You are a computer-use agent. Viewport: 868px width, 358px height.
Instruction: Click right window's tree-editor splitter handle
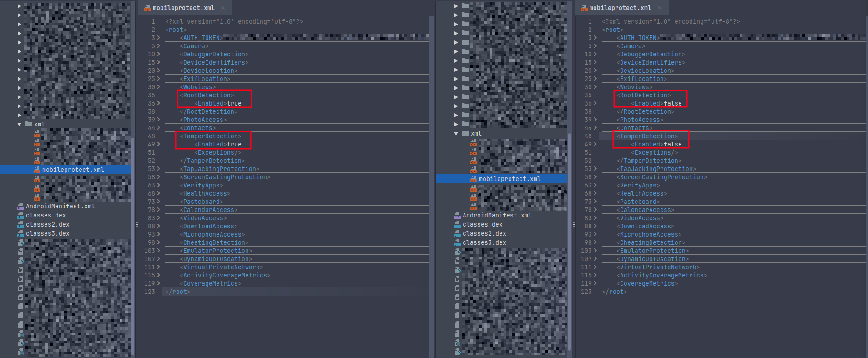574,224
